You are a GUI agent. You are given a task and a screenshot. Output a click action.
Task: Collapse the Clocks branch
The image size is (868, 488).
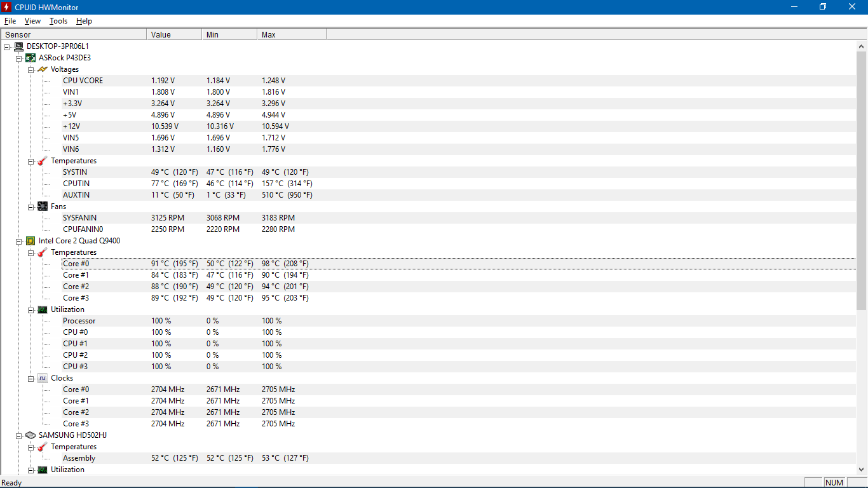point(31,378)
